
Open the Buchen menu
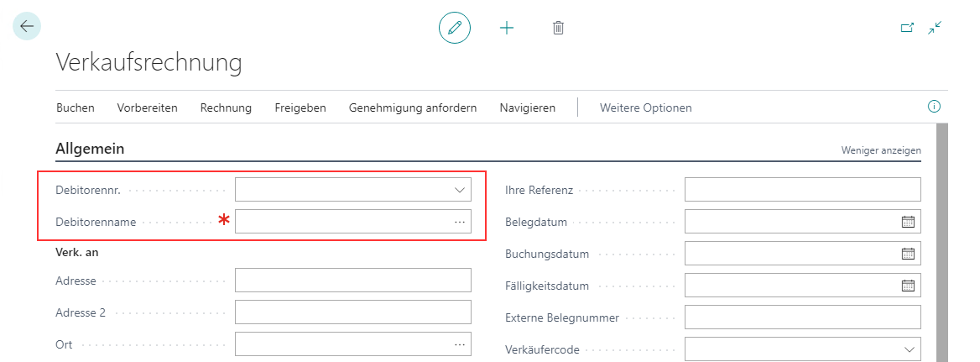(x=76, y=108)
